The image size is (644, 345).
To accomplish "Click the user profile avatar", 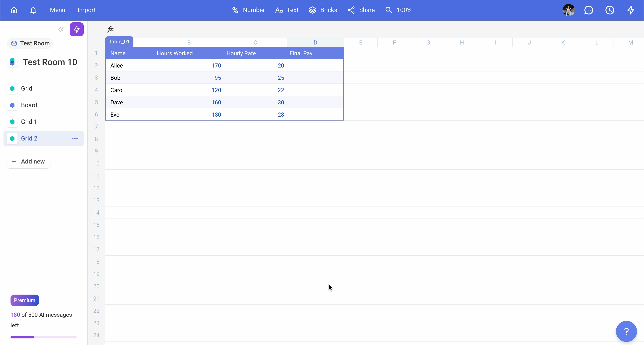I will 568,10.
